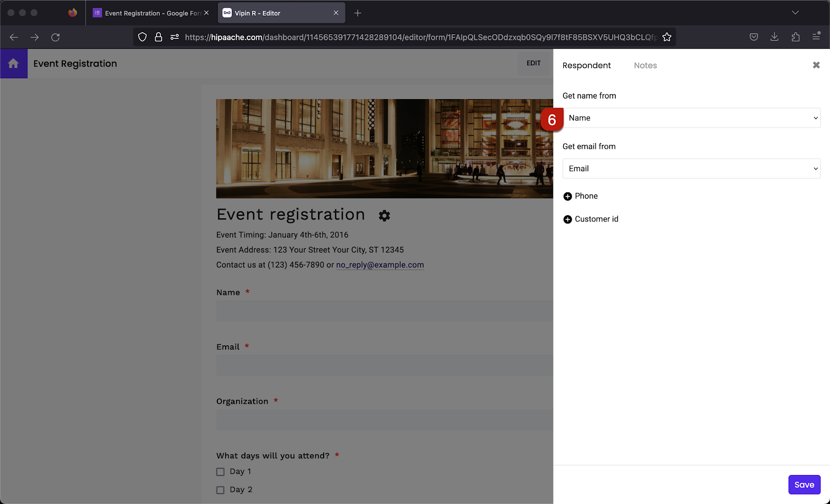The width and height of the screenshot is (830, 504).
Task: Check the Day 2 attendance checkbox
Action: [x=220, y=489]
